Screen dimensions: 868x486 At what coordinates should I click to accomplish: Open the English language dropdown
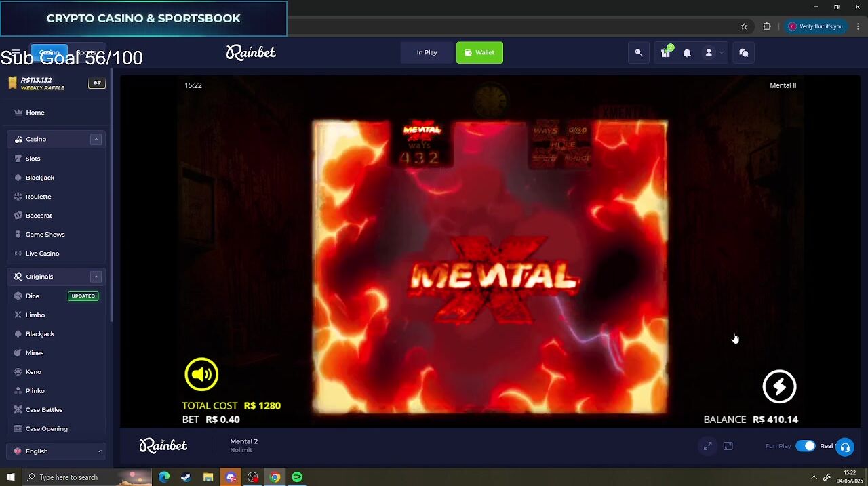pos(57,451)
